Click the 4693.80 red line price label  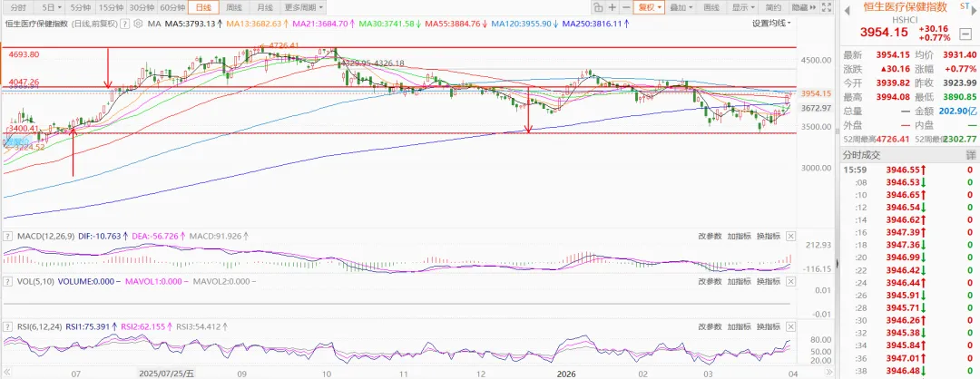(24, 54)
